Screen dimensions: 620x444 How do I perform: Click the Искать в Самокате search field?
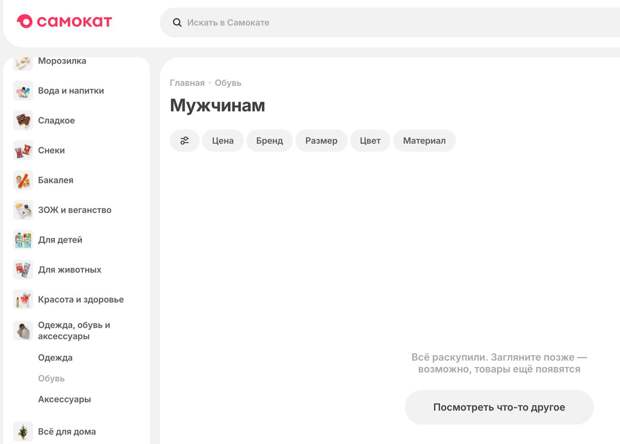tap(390, 22)
